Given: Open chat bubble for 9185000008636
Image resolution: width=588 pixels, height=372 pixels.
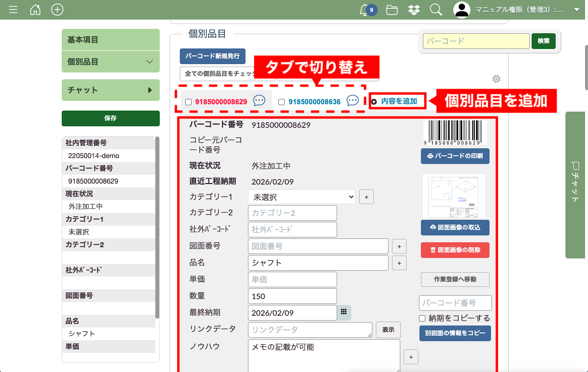Looking at the screenshot, I should (353, 101).
